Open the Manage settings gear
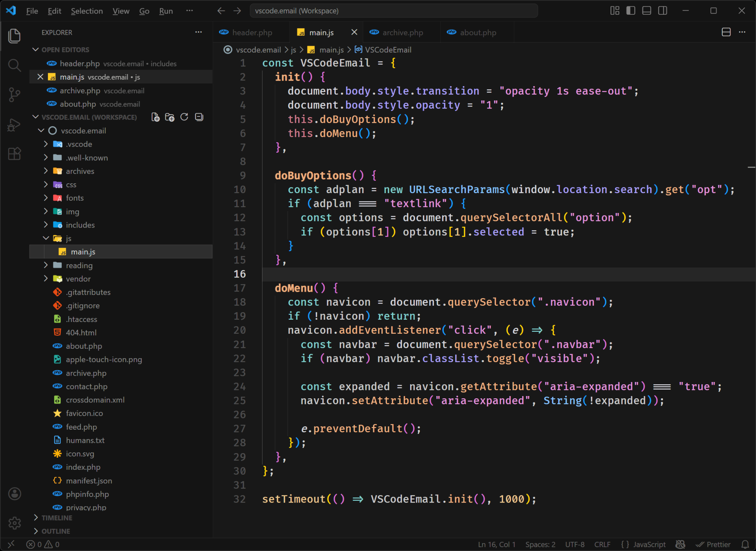The width and height of the screenshot is (756, 551). point(14,523)
